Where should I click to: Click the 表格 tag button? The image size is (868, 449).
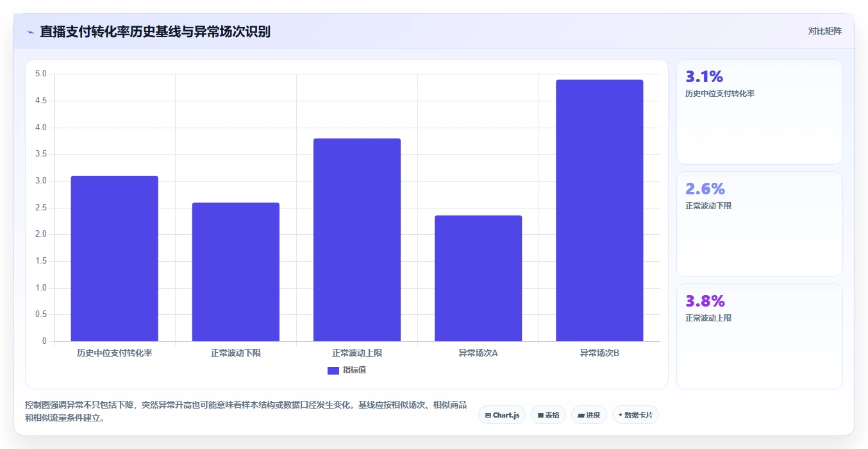pyautogui.click(x=548, y=415)
